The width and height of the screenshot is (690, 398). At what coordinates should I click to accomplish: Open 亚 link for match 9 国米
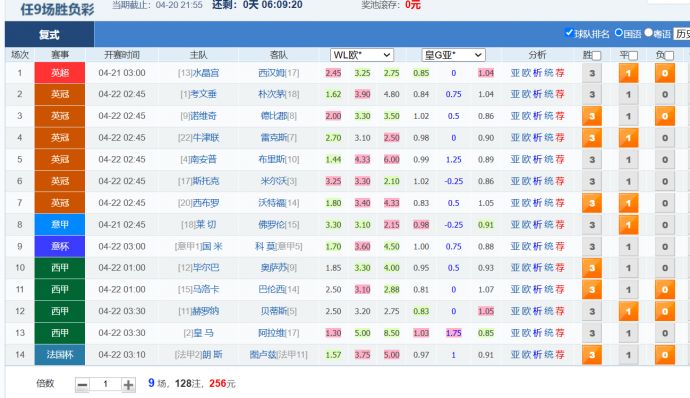click(515, 247)
